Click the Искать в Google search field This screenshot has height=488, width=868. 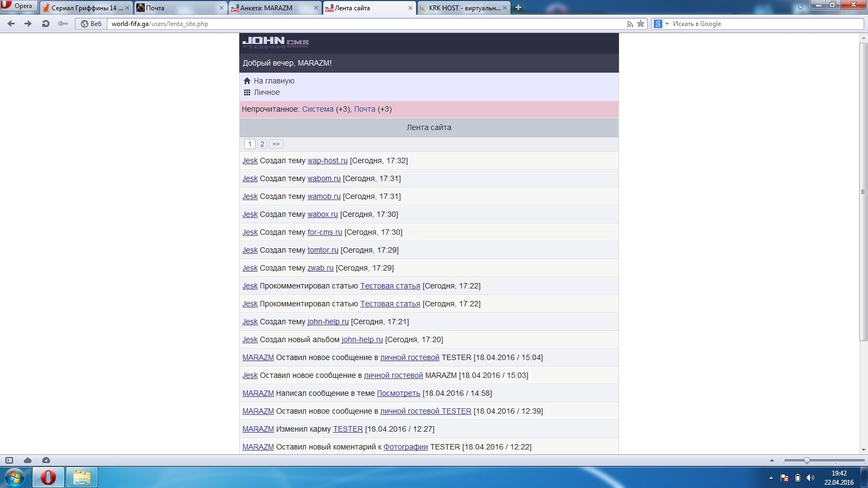tap(765, 24)
